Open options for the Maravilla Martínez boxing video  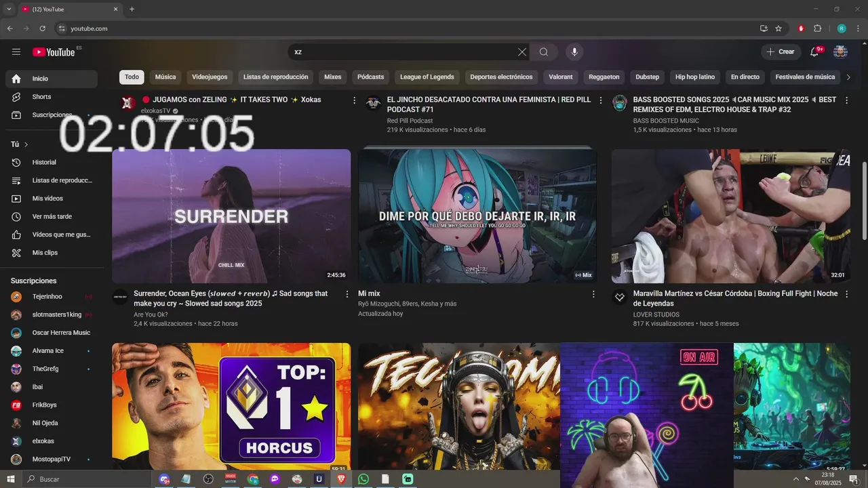pyautogui.click(x=846, y=294)
